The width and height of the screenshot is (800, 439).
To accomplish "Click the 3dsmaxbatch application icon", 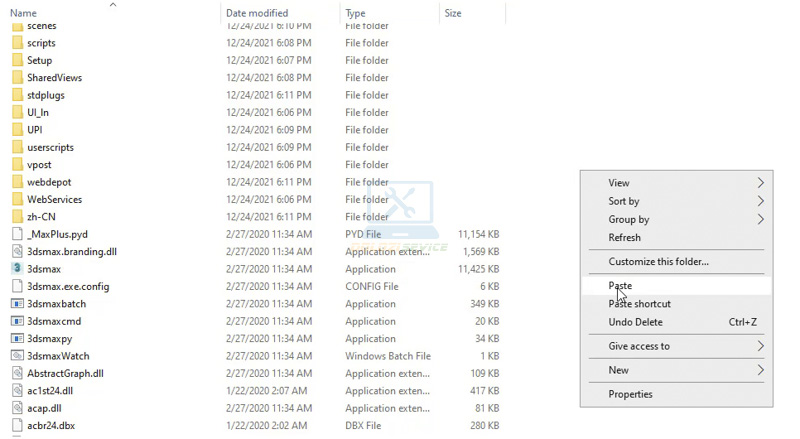I will (17, 304).
